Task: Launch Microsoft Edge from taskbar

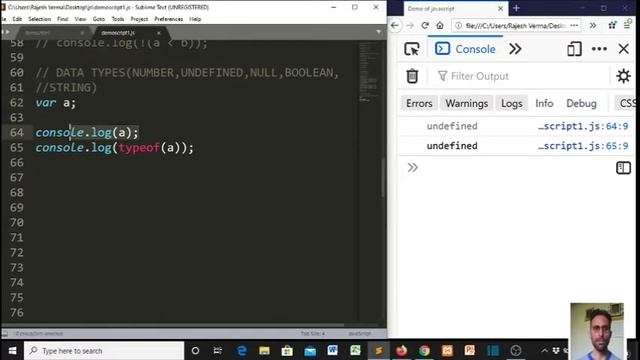Action: (241, 351)
